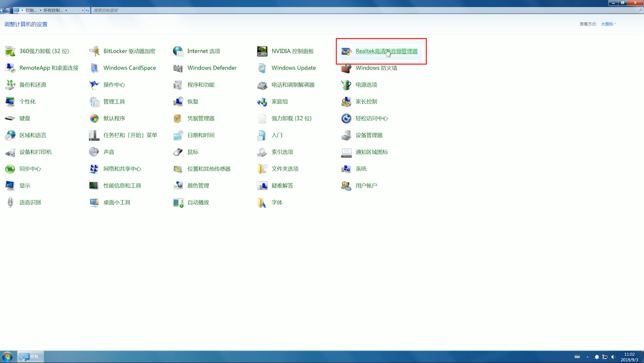Open the Internet 选项 globe icon
This screenshot has height=363, width=644.
tap(178, 51)
